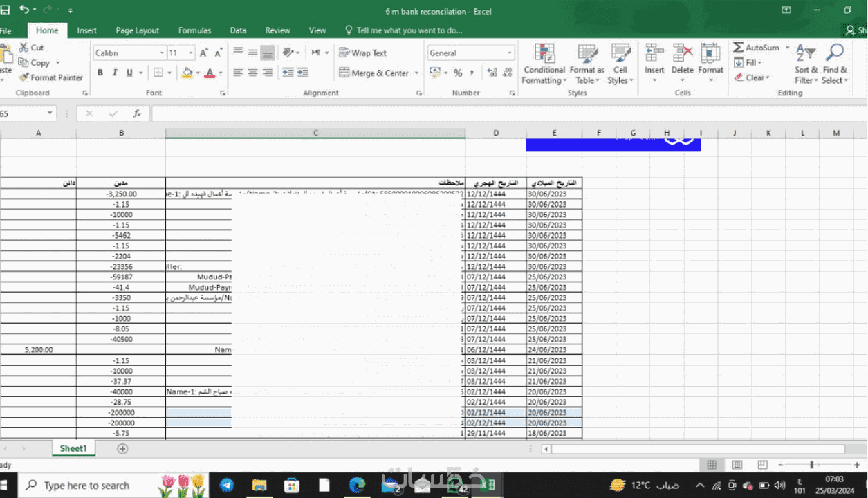The width and height of the screenshot is (868, 498).
Task: Switch to the Page Layout tab
Action: click(x=137, y=30)
